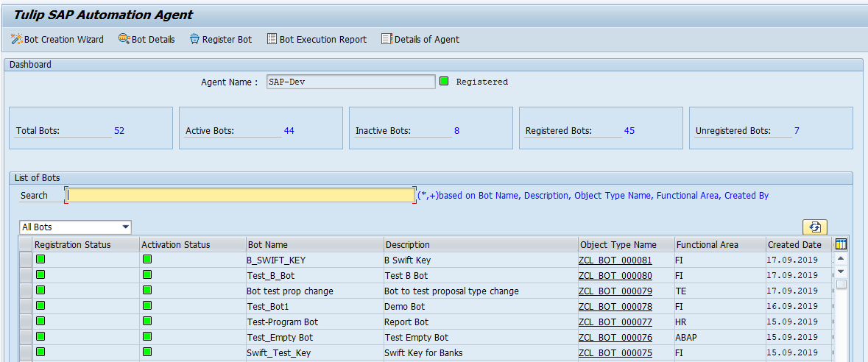Click the Functional Area column header
Screen dimensions: 868x362
tap(719, 245)
